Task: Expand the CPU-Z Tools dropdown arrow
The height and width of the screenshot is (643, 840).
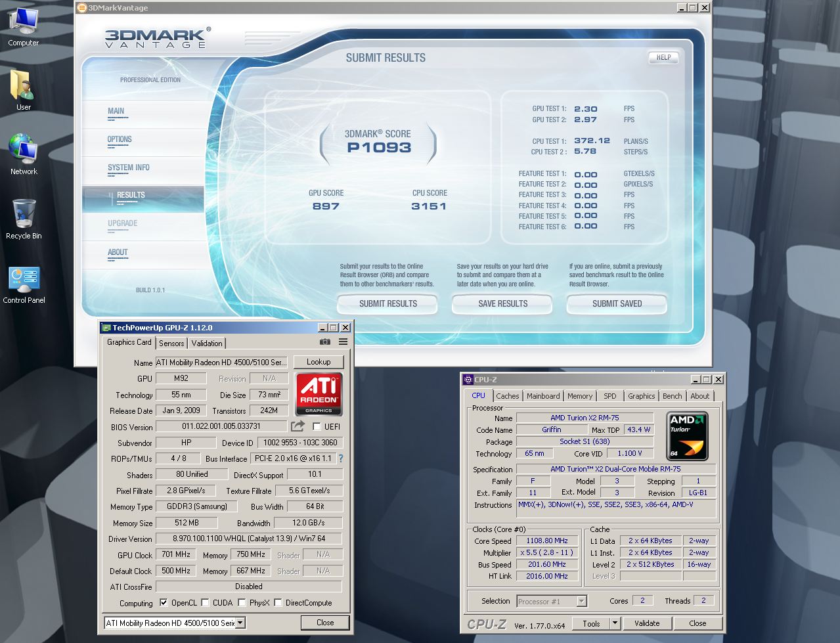Action: coord(615,623)
